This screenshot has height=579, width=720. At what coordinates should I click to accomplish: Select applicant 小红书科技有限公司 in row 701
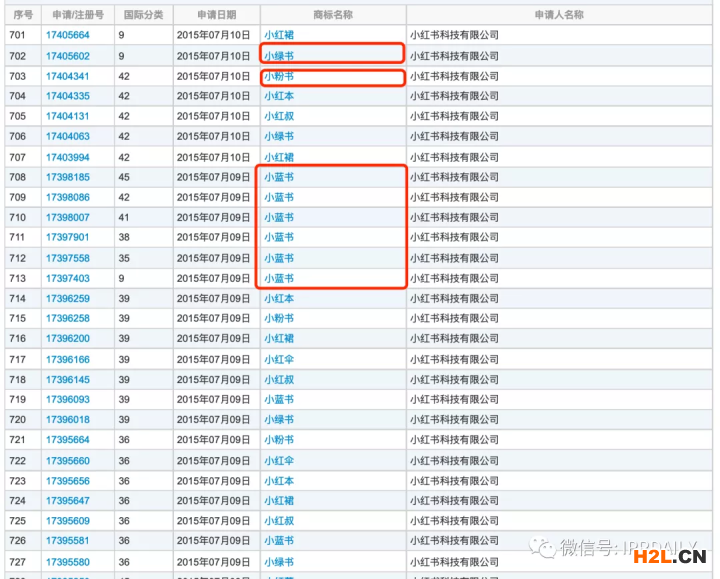pos(454,35)
